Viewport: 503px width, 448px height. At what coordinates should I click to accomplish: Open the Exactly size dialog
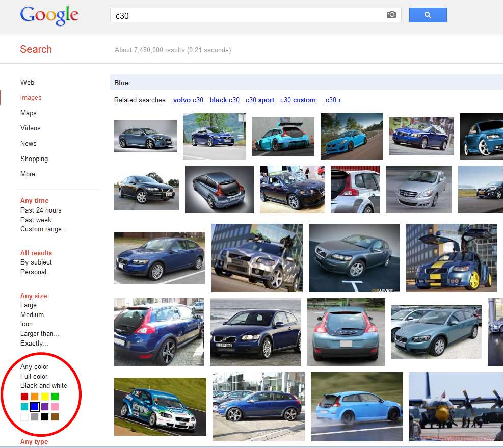(34, 344)
